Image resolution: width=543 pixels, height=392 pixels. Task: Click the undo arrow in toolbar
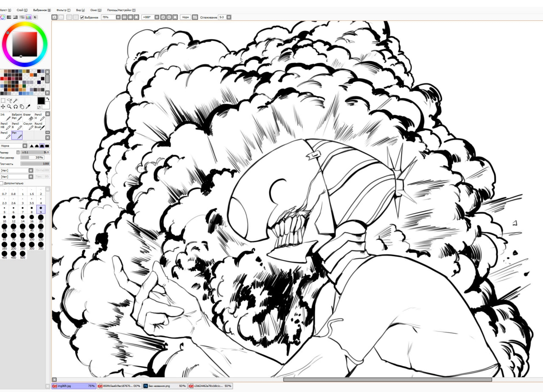(54, 17)
